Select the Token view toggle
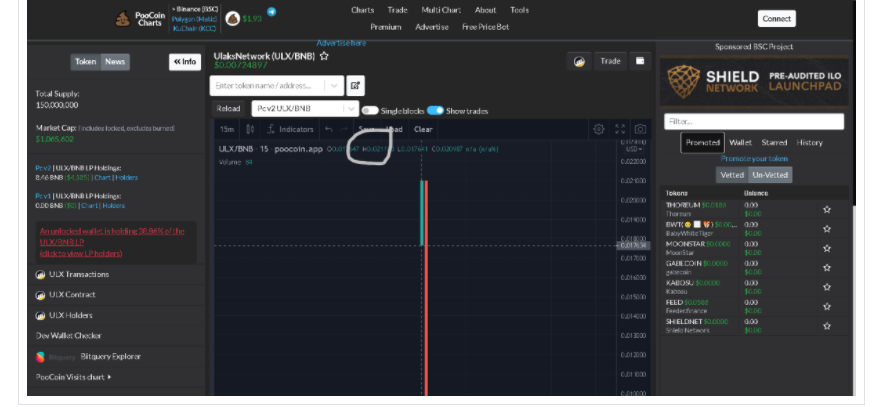Viewport: 877px width, 407px height. [86, 62]
